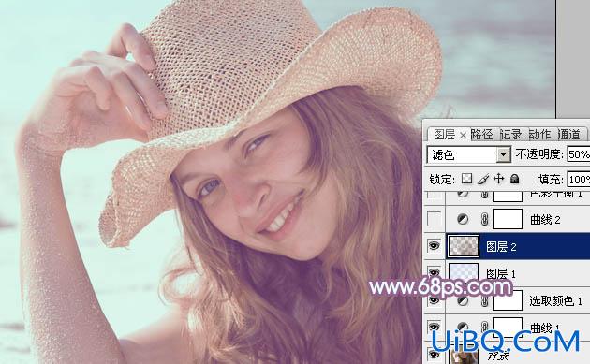Select the 背景 layer thumbnail
Screen dimensions: 590x364
(464, 356)
